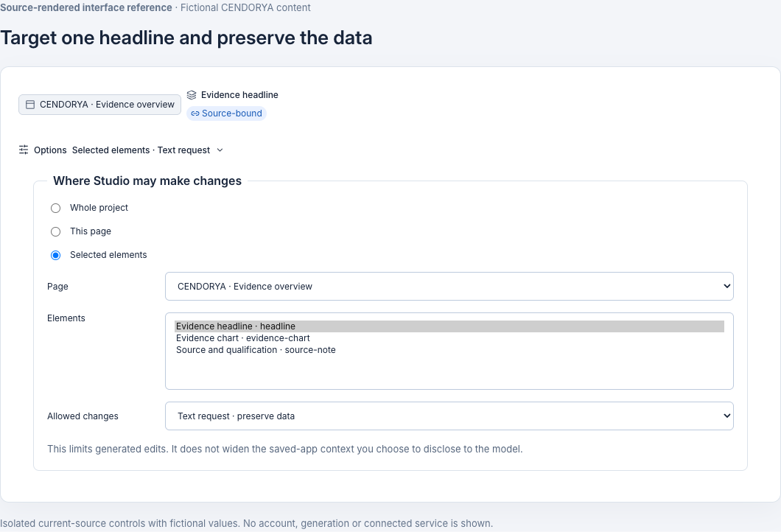Click the Allowed changes field label
This screenshot has height=532, width=781.
(83, 416)
